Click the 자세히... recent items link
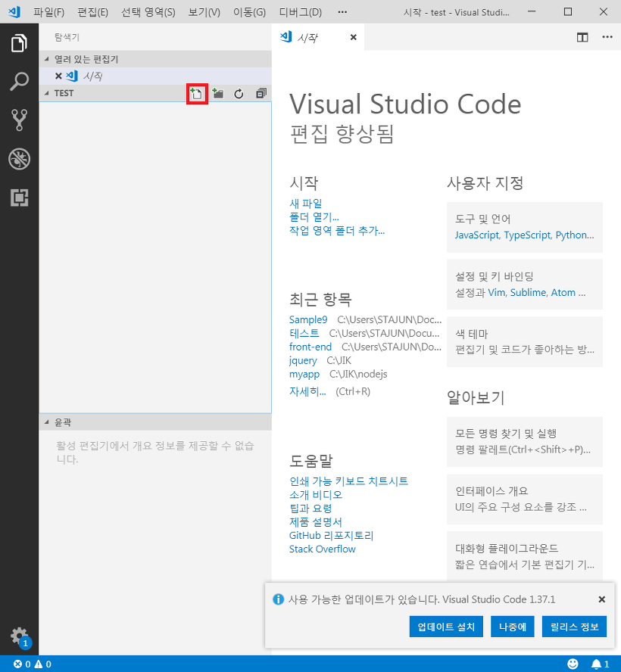This screenshot has width=621, height=672. 307,391
